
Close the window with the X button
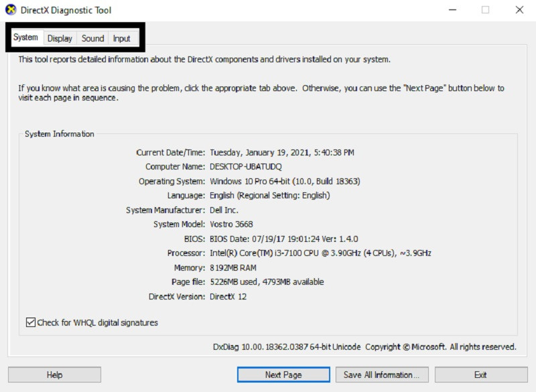pyautogui.click(x=519, y=10)
